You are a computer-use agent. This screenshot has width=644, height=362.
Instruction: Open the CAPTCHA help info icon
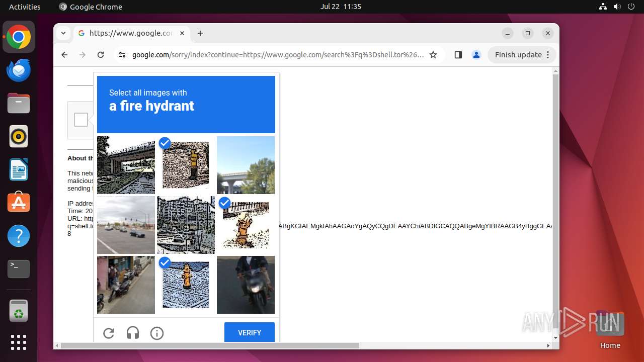click(x=157, y=333)
